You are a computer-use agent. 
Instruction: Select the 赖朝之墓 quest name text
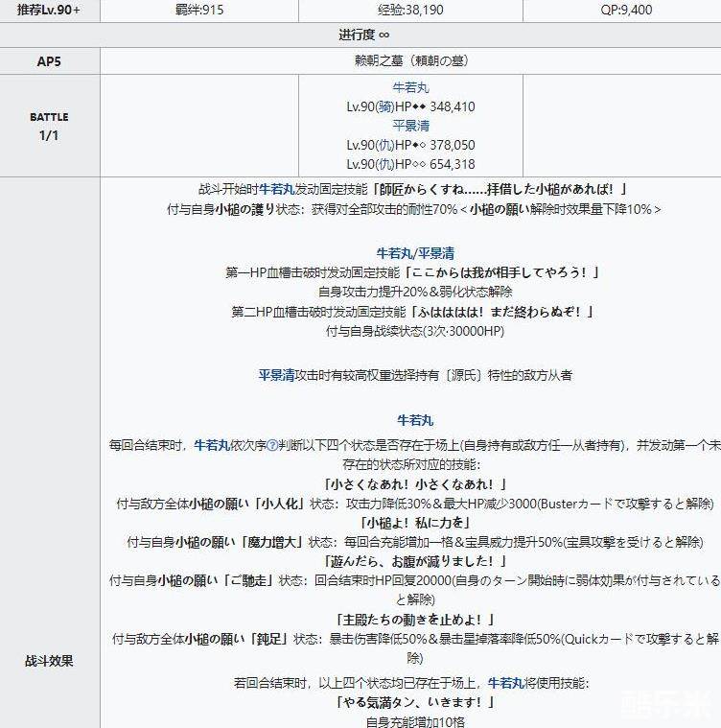tap(411, 59)
